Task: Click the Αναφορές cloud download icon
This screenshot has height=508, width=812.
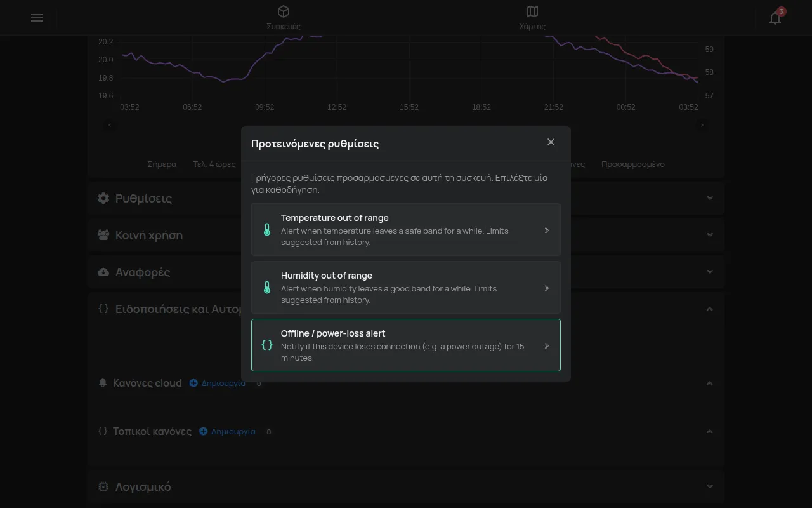Action: click(103, 272)
